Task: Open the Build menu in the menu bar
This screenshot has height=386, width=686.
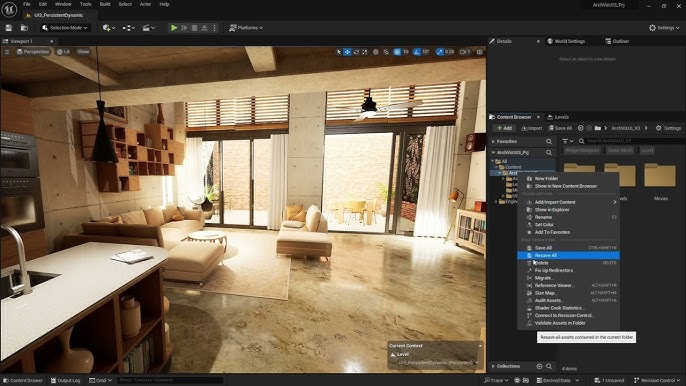Action: pos(105,4)
